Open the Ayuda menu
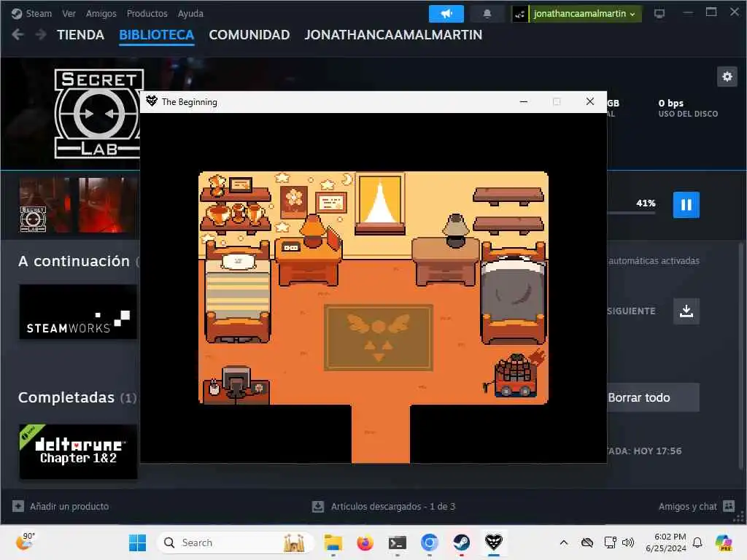This screenshot has width=747, height=560. (x=190, y=13)
